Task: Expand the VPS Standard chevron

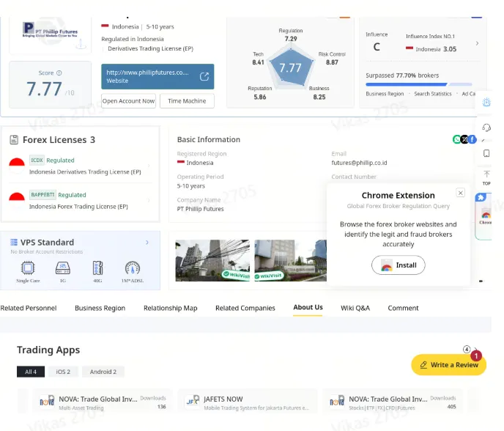Action: click(147, 242)
